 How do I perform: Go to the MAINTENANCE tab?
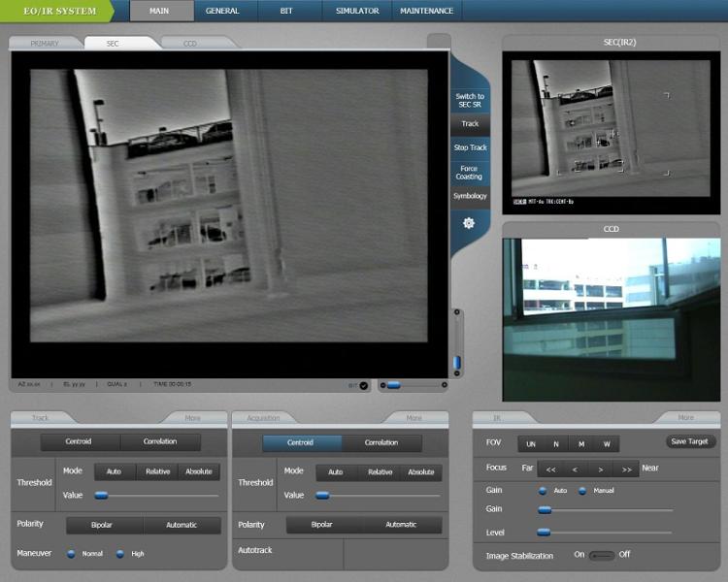(427, 11)
